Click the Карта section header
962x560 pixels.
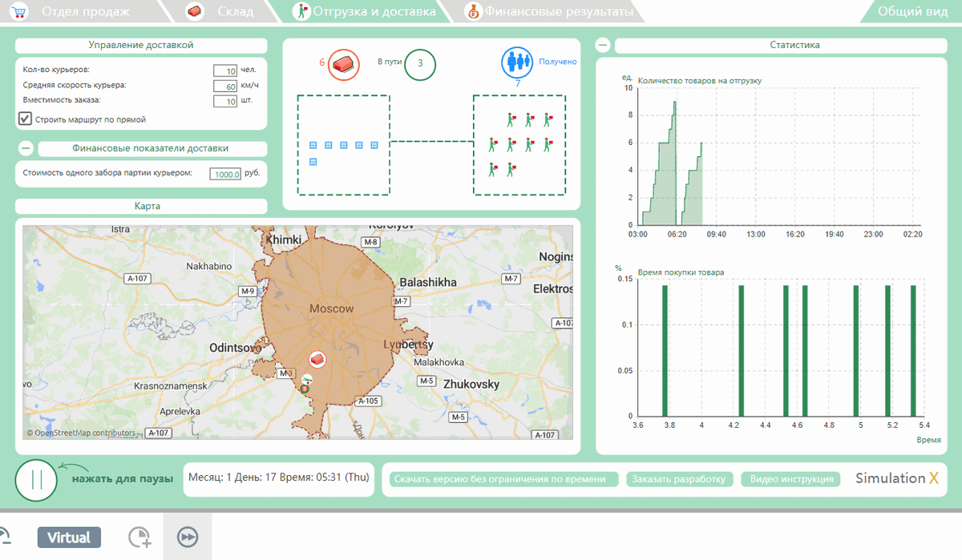tap(141, 206)
